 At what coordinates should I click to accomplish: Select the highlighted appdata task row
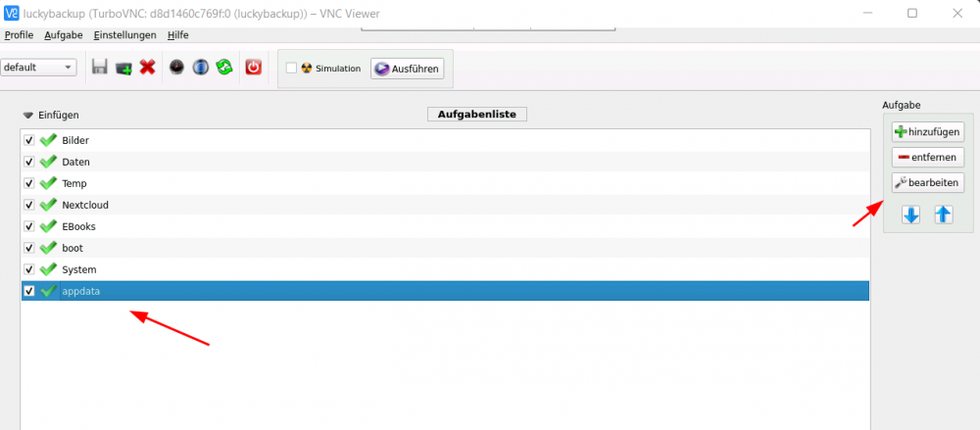coord(445,291)
